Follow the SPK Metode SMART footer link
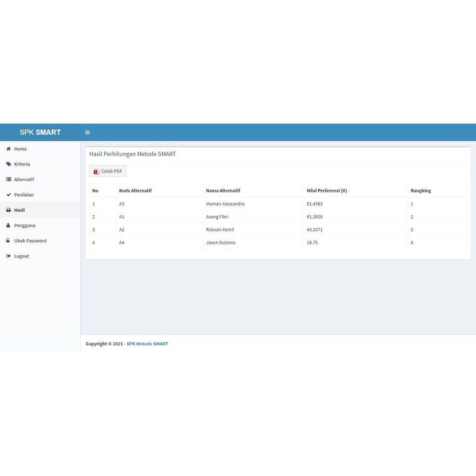Viewport: 476px width, 476px height. 147,344
